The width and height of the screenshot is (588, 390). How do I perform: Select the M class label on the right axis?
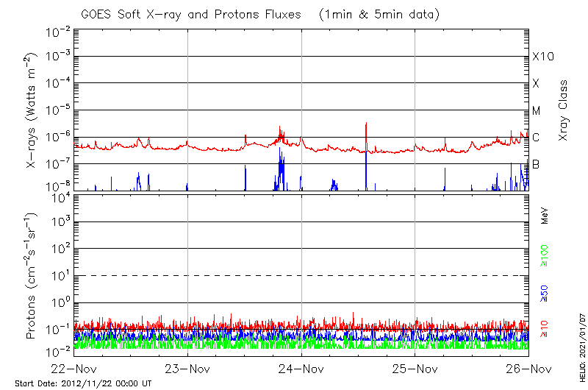537,111
